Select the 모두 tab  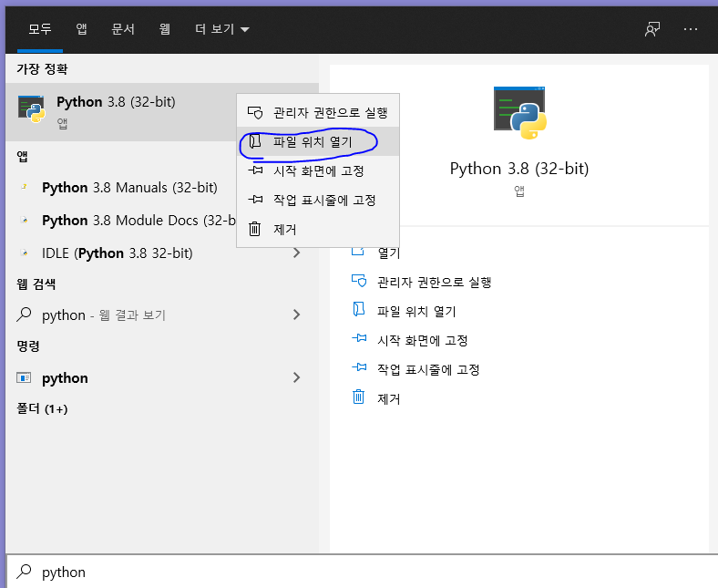(40, 29)
